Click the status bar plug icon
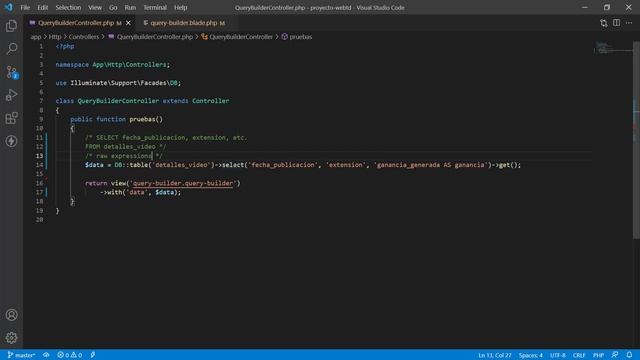 (x=93, y=355)
